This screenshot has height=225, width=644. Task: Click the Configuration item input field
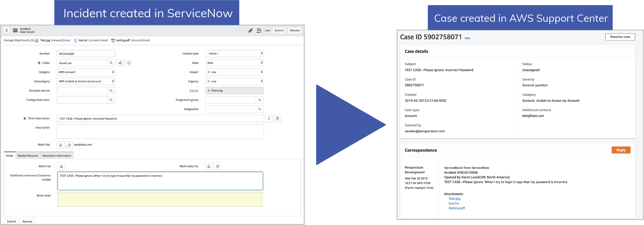[x=82, y=100]
